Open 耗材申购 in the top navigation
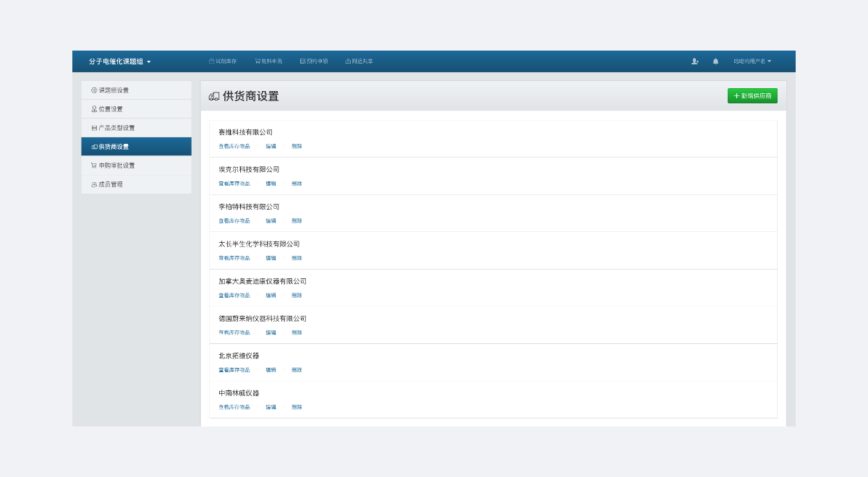Viewport: 868px width, 477px height. [x=268, y=61]
